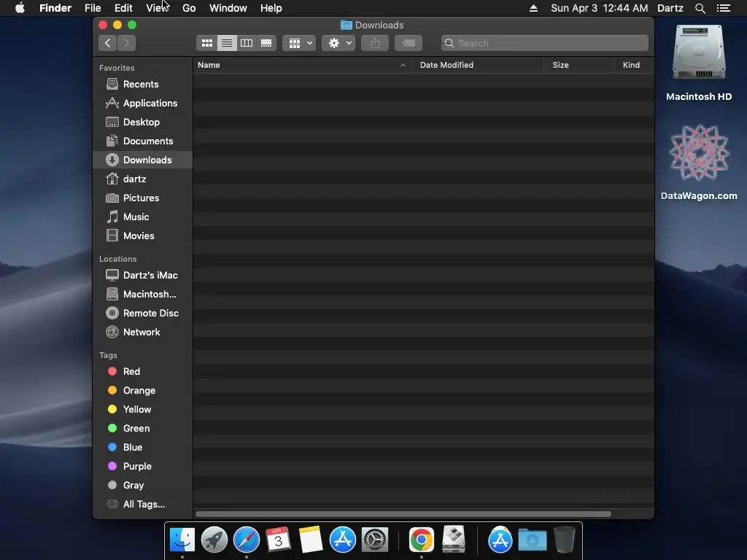Image resolution: width=747 pixels, height=560 pixels.
Task: Select Movies in the sidebar
Action: [x=142, y=236]
